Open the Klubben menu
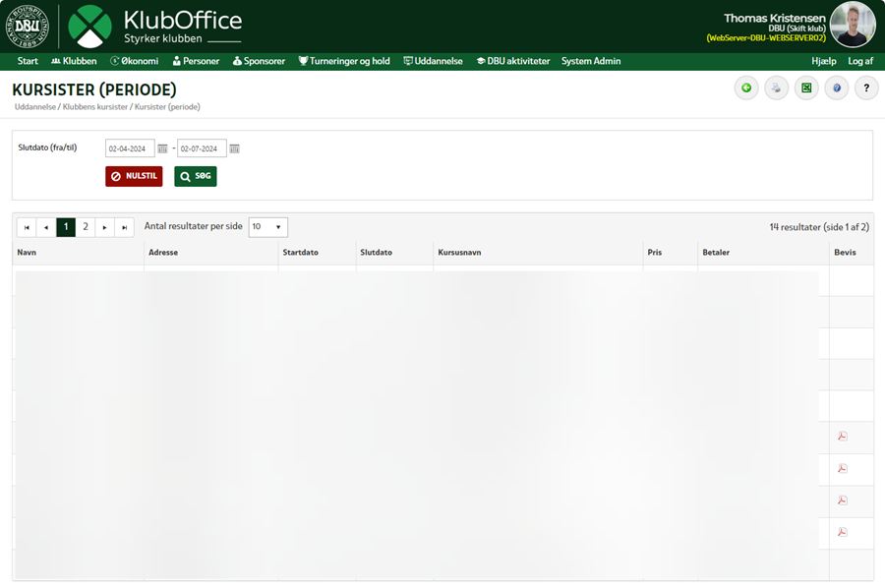This screenshot has width=885, height=588. [x=74, y=61]
